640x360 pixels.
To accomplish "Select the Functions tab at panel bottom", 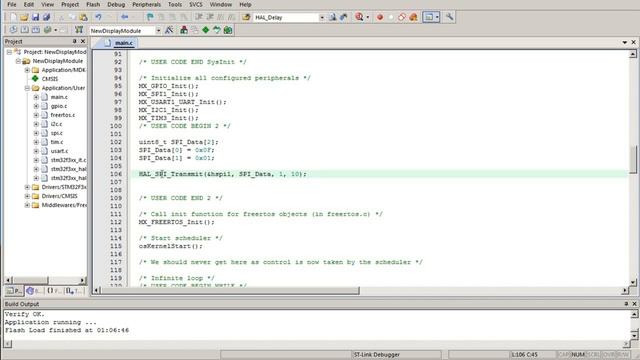I will [x=54, y=291].
